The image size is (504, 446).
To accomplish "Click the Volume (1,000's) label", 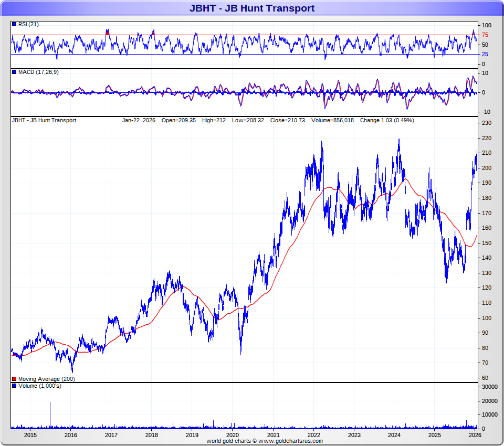I will click(39, 386).
